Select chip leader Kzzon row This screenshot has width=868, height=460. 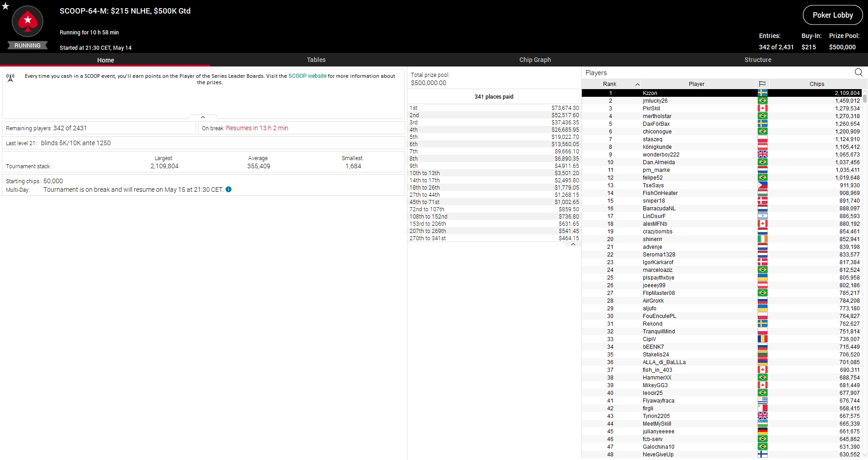(722, 93)
